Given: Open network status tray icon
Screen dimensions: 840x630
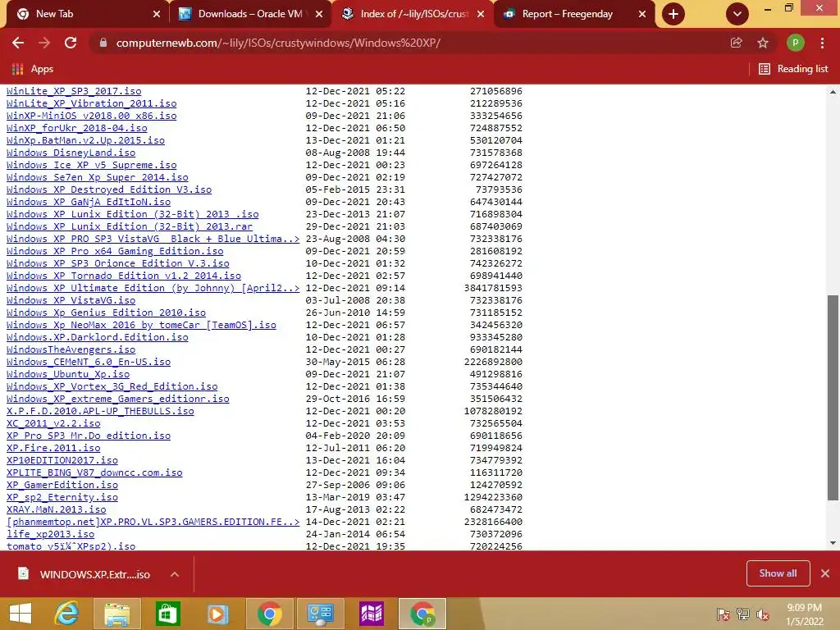Looking at the screenshot, I should [743, 614].
